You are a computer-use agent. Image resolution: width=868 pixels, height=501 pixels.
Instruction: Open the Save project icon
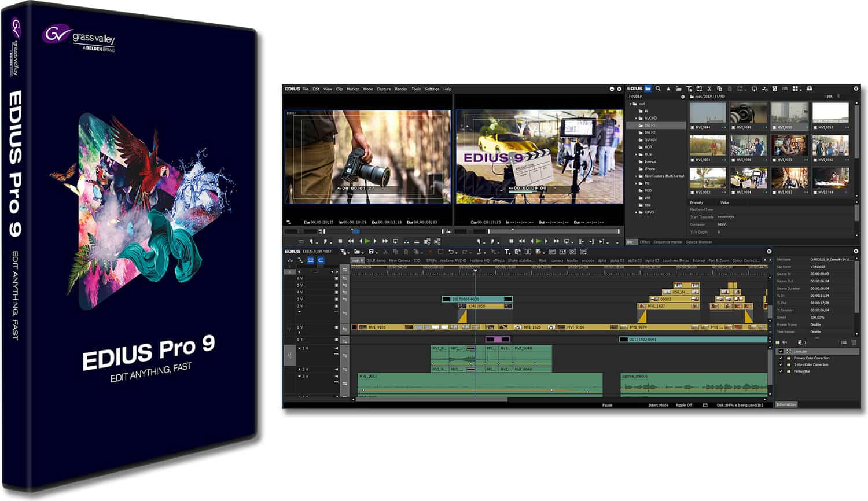click(x=371, y=252)
